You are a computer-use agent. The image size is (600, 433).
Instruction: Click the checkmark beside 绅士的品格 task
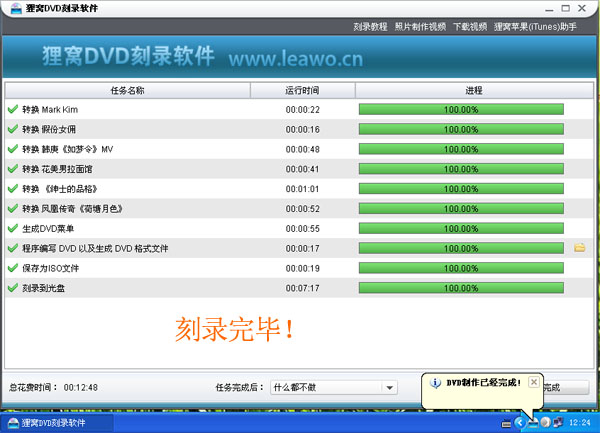13,189
